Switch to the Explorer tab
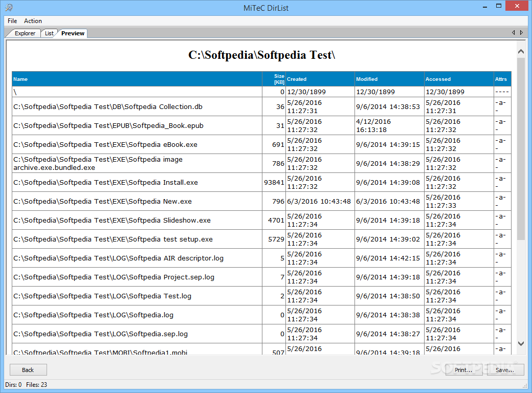Screen dimensions: 532x393 [x=25, y=33]
